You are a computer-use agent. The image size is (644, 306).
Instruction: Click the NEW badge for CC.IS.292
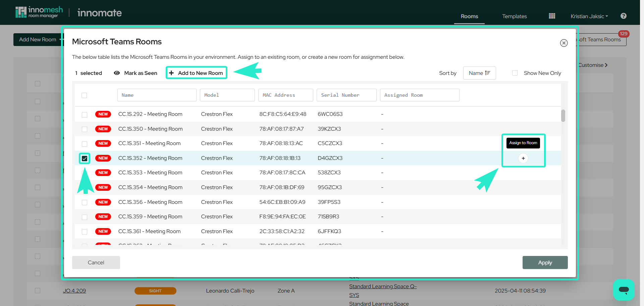coord(103,114)
